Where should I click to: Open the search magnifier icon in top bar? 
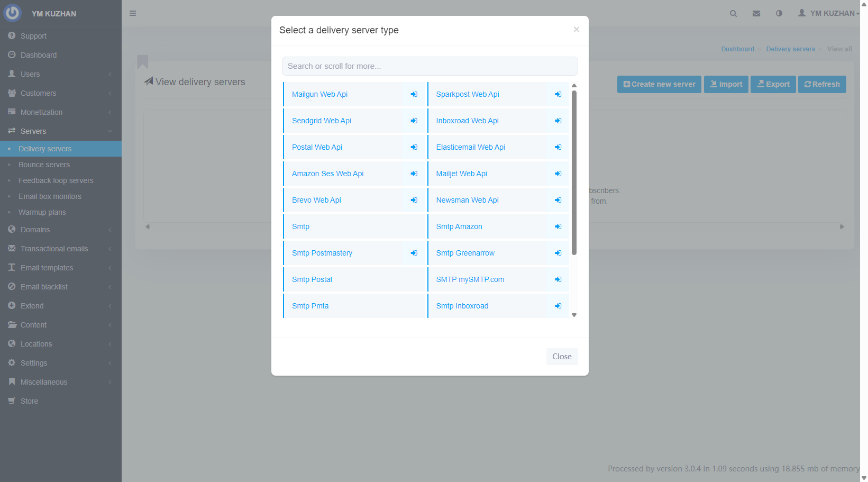coord(733,13)
